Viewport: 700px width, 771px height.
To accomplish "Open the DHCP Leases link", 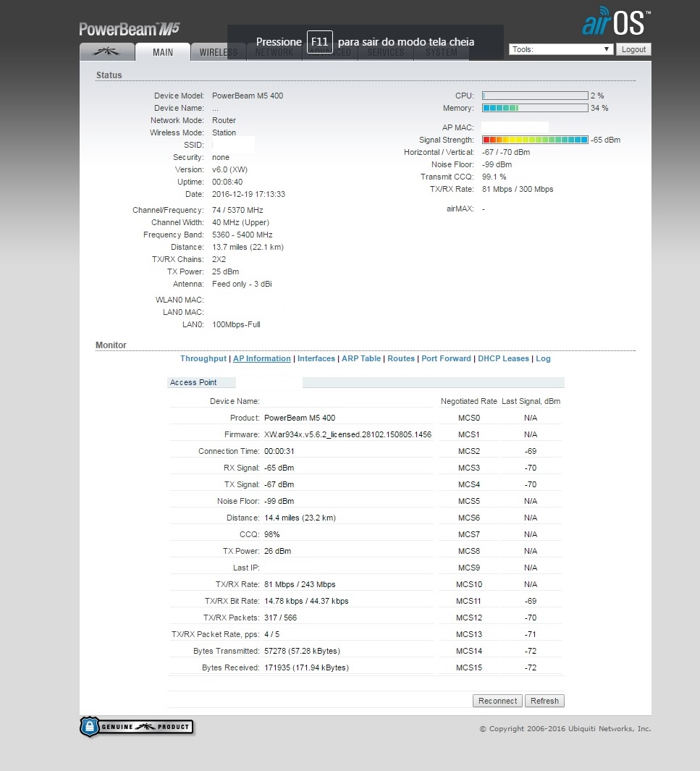I will pyautogui.click(x=503, y=358).
